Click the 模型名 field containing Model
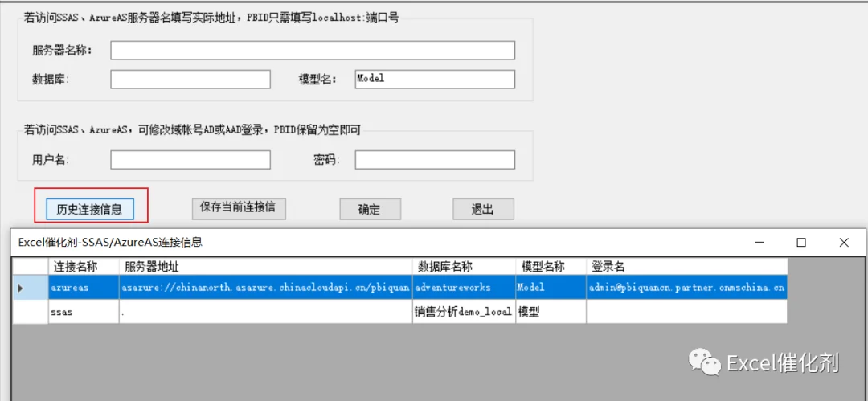Image resolution: width=868 pixels, height=401 pixels. pos(435,79)
